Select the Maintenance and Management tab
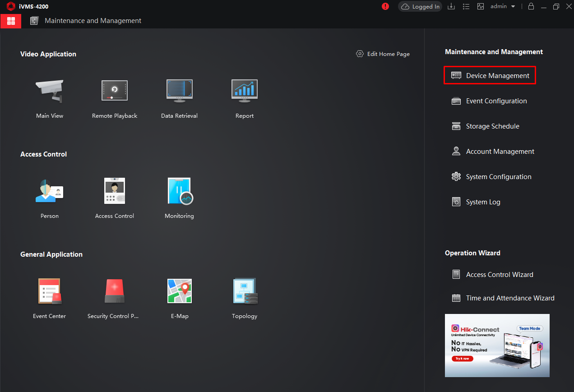This screenshot has width=574, height=392. click(86, 21)
